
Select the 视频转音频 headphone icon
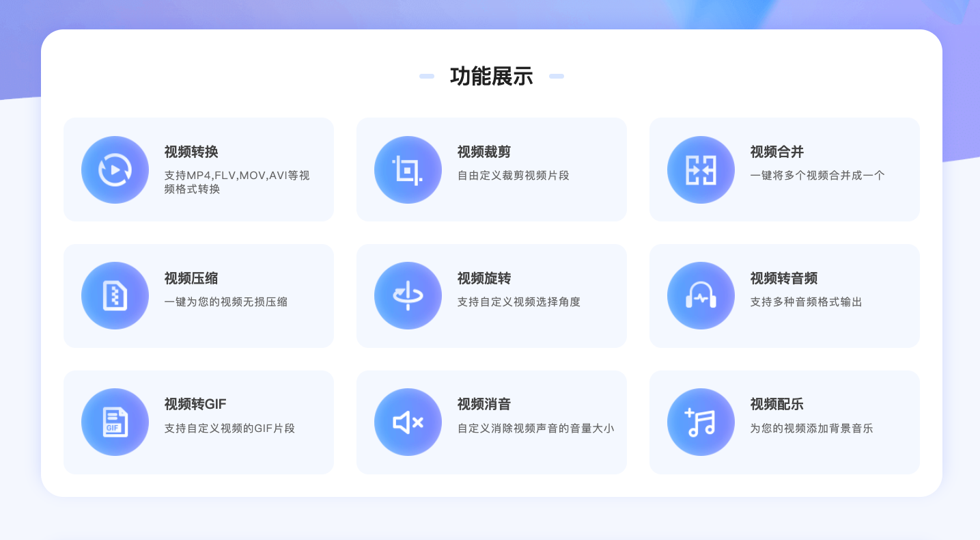click(x=701, y=295)
